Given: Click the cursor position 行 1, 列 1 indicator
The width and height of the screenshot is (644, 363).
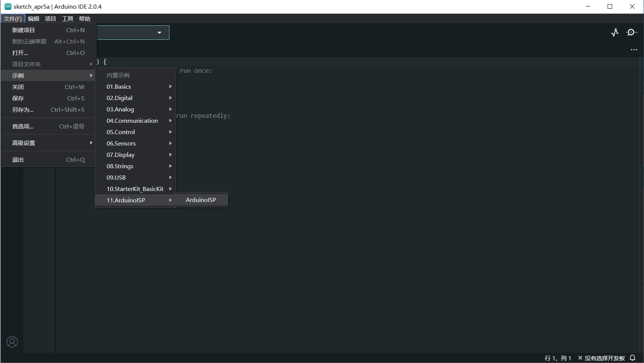Looking at the screenshot, I should (x=558, y=358).
